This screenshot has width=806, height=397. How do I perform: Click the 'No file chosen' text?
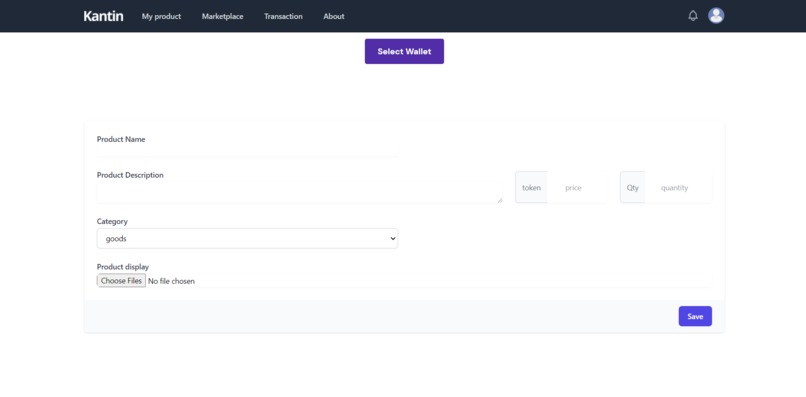coord(171,281)
